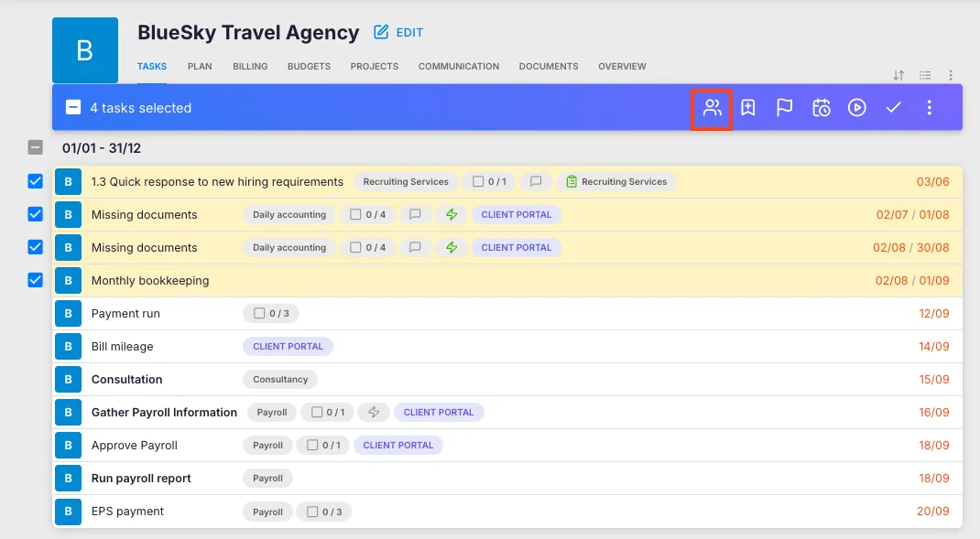The height and width of the screenshot is (539, 980).
Task: Uncheck the '1.3 Quick response' task checkbox
Action: [x=35, y=181]
